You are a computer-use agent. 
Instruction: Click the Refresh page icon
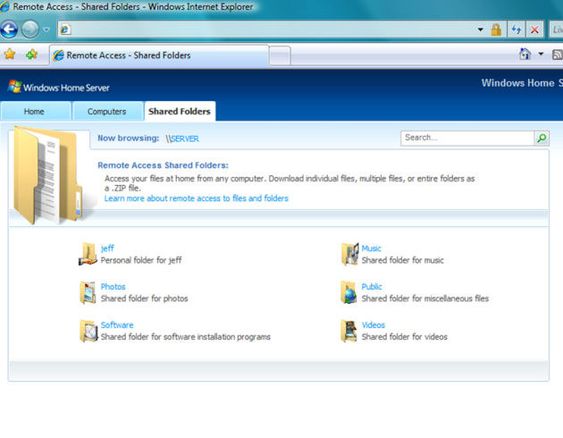[x=516, y=29]
